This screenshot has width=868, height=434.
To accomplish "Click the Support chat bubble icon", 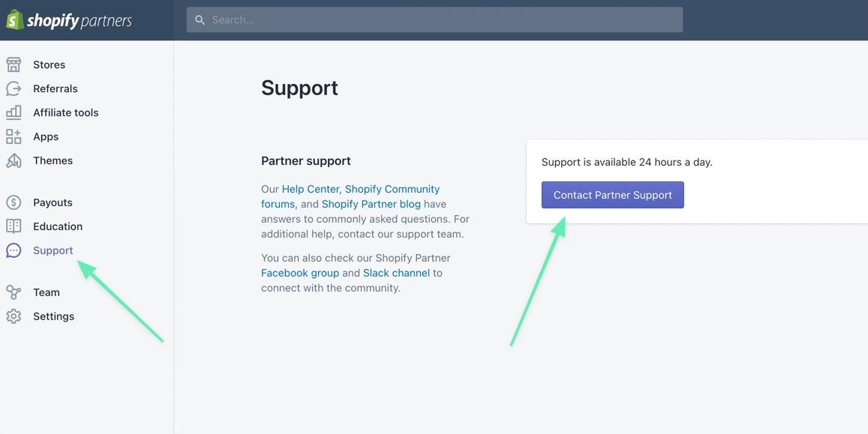I will (x=14, y=250).
